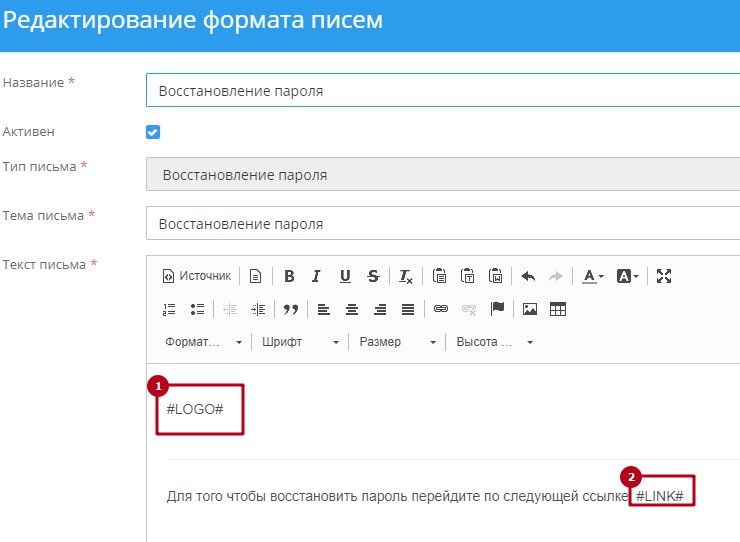Open the Высота line height dropdown

(495, 342)
